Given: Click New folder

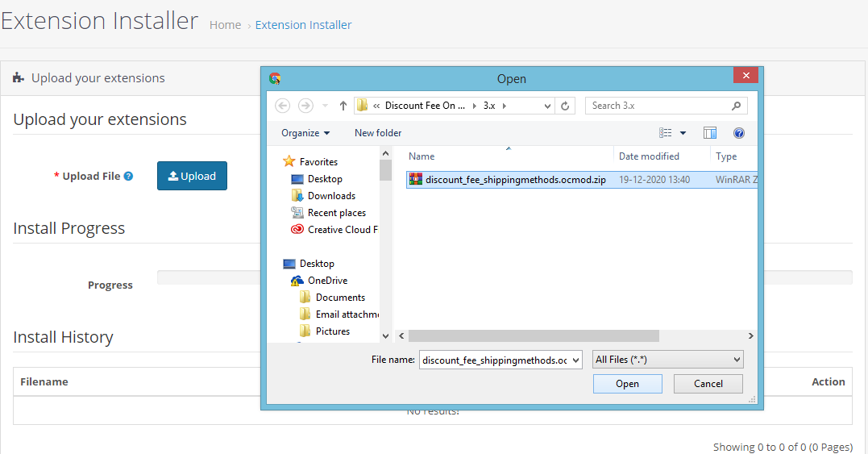Looking at the screenshot, I should tap(378, 133).
